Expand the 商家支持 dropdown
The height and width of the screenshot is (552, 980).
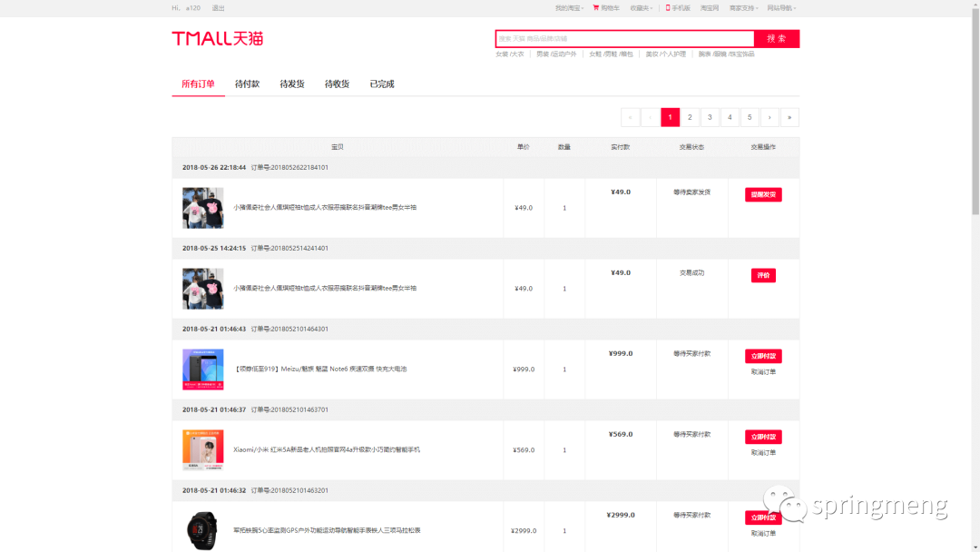(744, 8)
